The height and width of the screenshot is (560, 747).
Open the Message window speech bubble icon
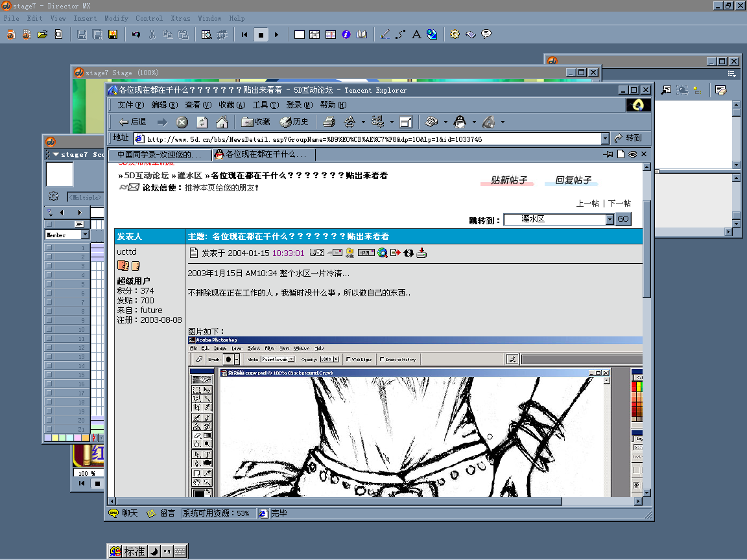click(486, 34)
